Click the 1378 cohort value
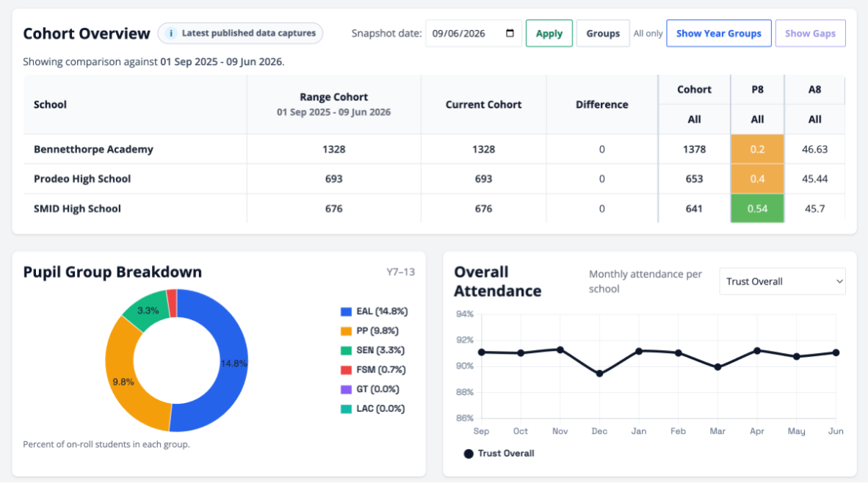The image size is (868, 483). point(694,150)
